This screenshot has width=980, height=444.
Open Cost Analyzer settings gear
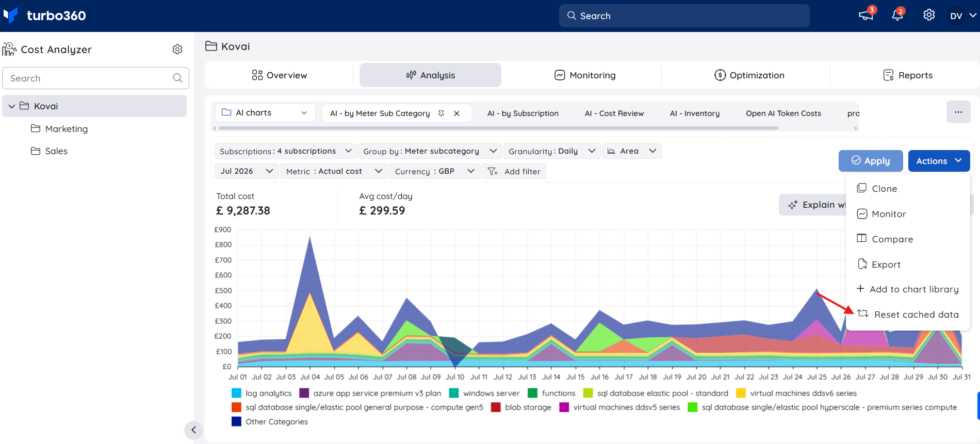point(177,49)
